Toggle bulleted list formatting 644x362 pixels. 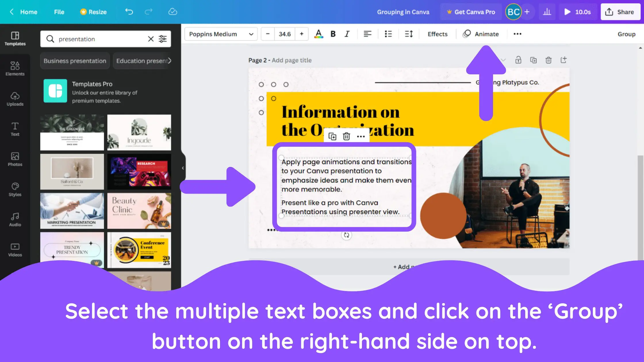(388, 34)
